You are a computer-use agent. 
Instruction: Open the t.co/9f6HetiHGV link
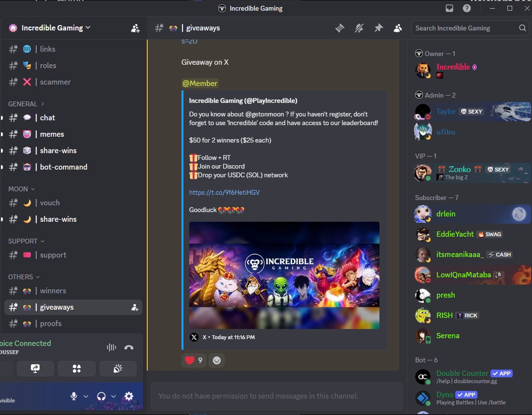[224, 193]
